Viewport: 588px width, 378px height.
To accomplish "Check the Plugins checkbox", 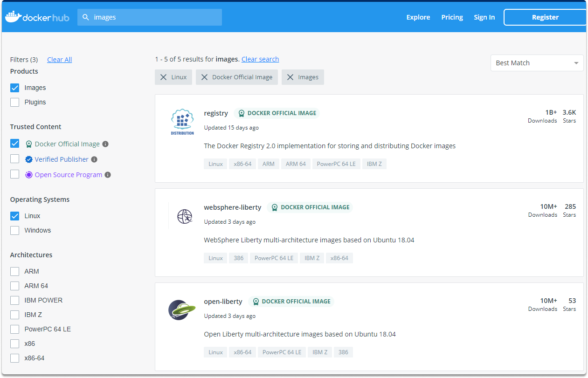I will click(15, 102).
